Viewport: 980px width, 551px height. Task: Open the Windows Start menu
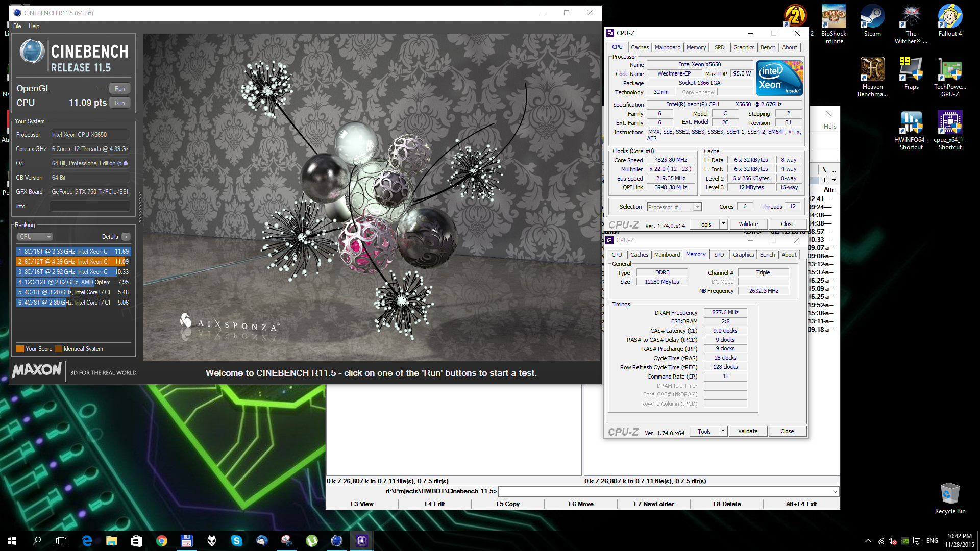[12, 541]
